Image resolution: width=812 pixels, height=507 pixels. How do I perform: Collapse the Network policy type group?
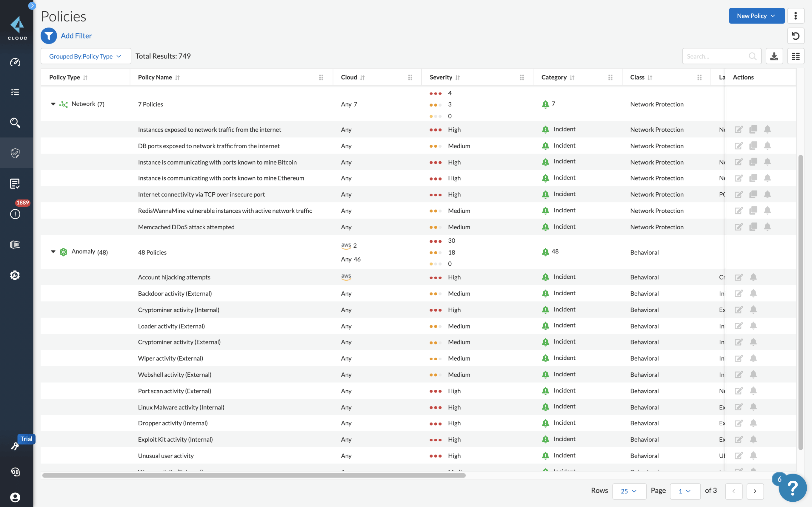[52, 104]
